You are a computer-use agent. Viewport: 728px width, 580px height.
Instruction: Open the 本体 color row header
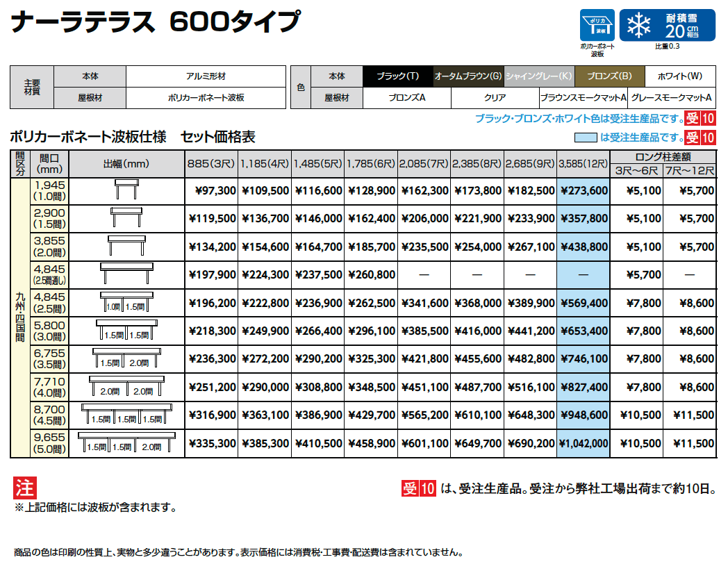[338, 74]
